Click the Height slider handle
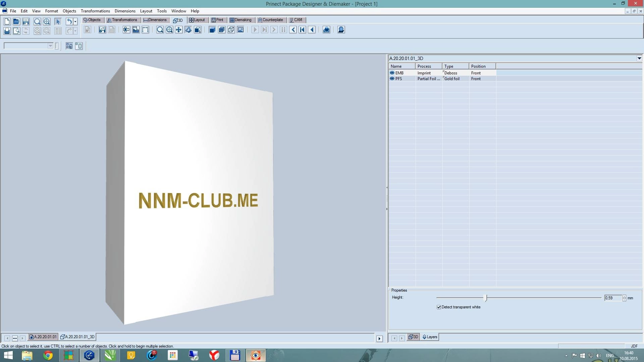The image size is (644, 362). (485, 298)
